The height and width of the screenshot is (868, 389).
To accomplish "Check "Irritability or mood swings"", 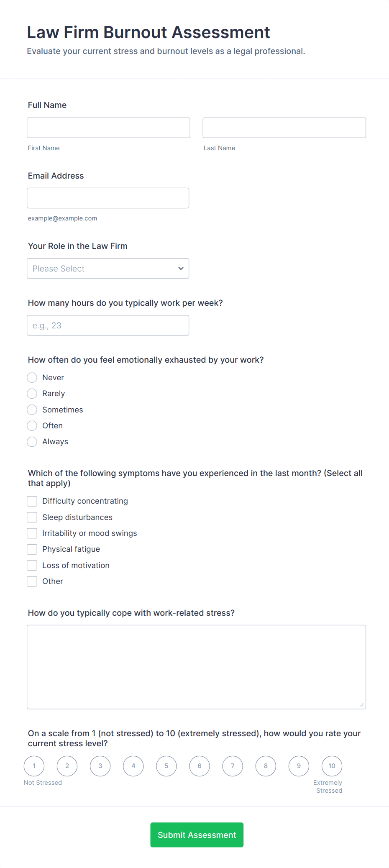I will point(32,533).
